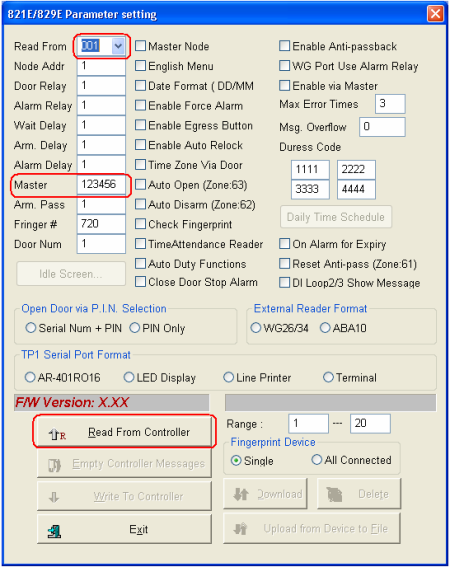Click the Delete icon
450x567 pixels.
335,494
